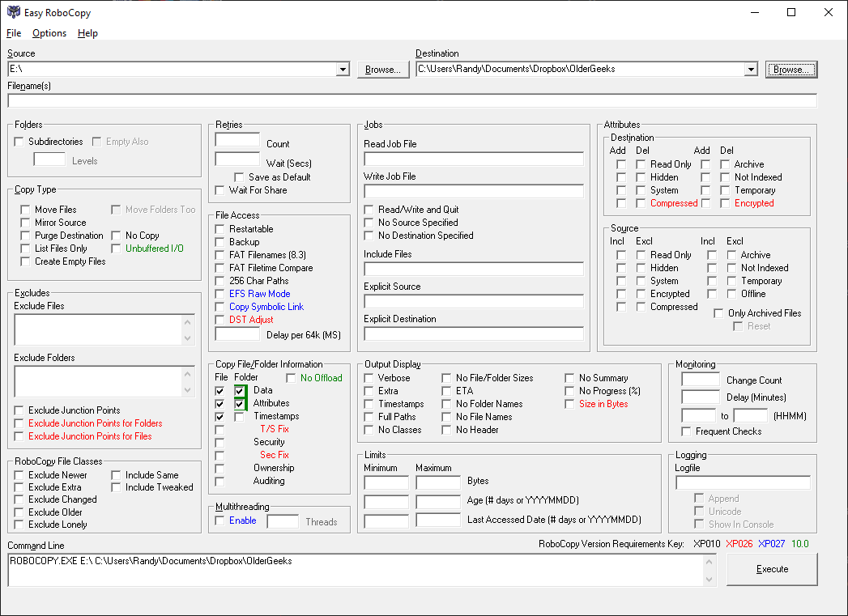The image size is (848, 616).
Task: Check Destination Add Read Only attribute
Action: 621,164
